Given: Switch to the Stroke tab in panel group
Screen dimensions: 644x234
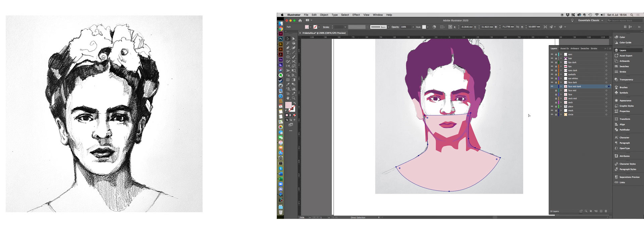Looking at the screenshot, I should point(594,49).
